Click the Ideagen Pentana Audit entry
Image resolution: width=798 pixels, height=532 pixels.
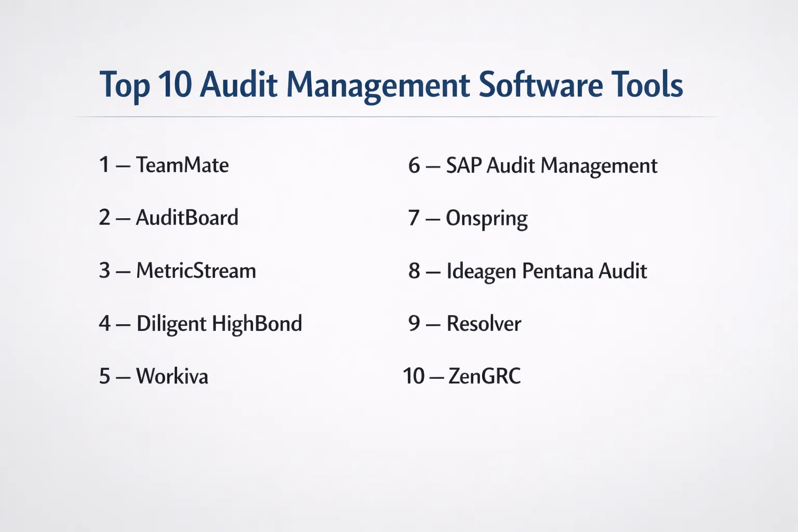547,271
